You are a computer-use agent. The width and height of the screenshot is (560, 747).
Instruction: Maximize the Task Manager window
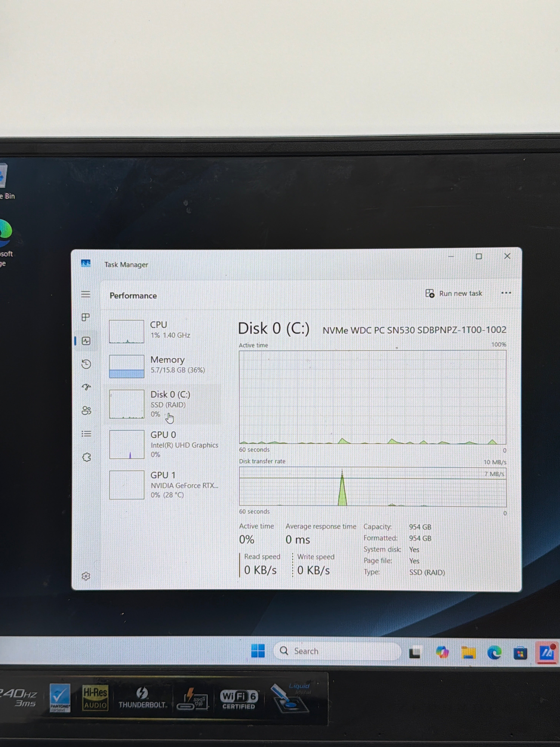tap(479, 256)
